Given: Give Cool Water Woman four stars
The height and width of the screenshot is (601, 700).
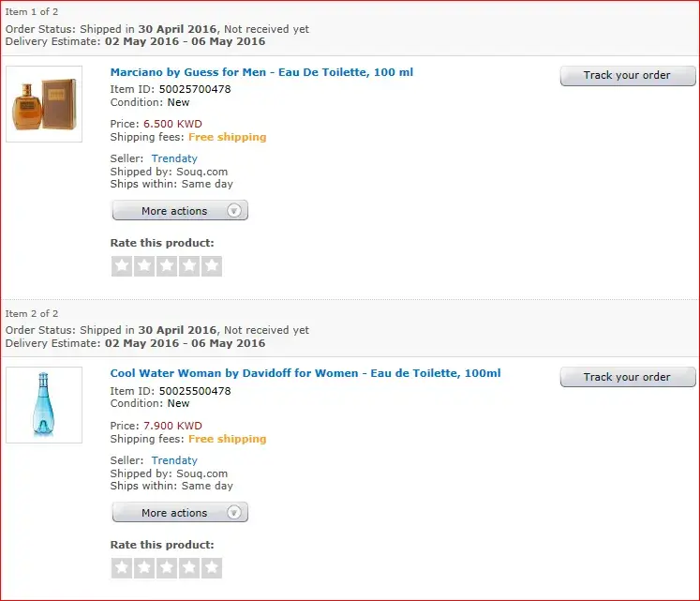Looking at the screenshot, I should (189, 568).
